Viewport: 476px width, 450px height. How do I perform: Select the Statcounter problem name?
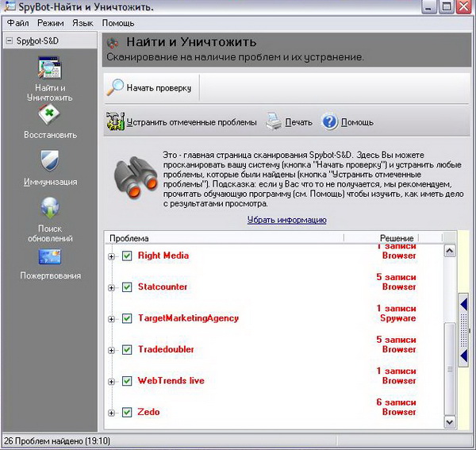coord(163,287)
